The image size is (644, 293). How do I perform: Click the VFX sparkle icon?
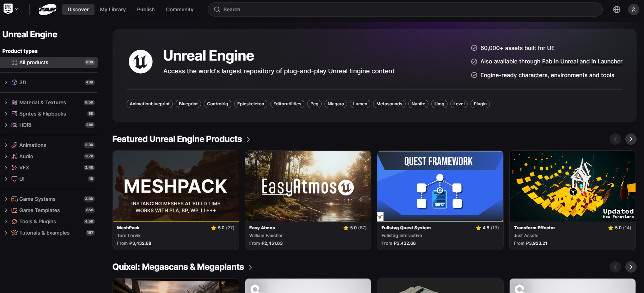pyautogui.click(x=14, y=168)
